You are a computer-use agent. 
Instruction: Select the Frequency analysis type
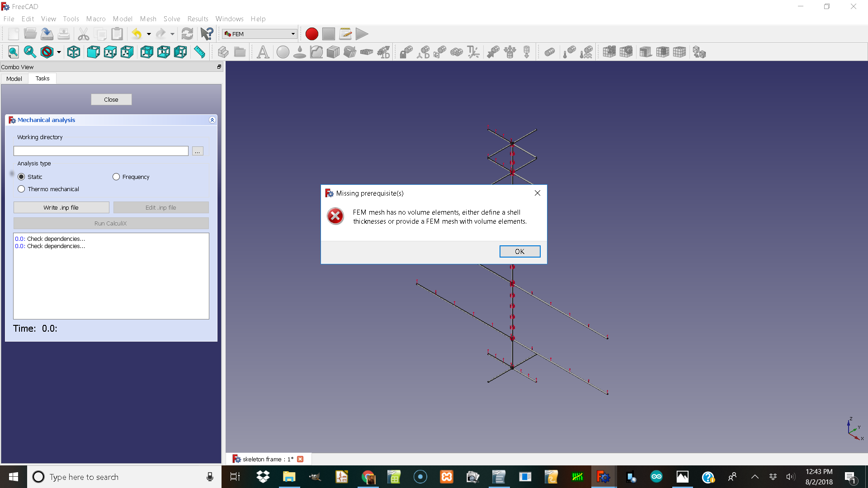pos(116,177)
